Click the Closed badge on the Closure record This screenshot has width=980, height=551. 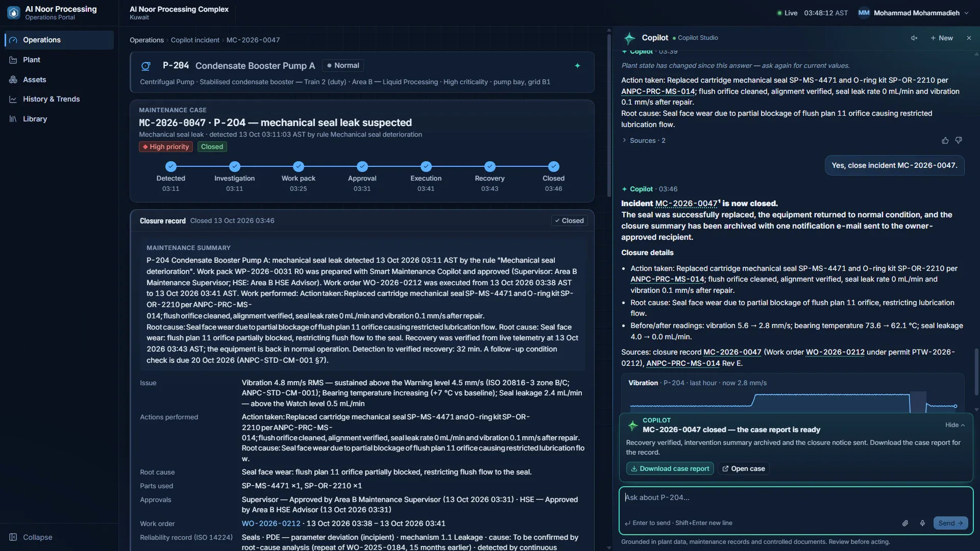click(x=569, y=220)
